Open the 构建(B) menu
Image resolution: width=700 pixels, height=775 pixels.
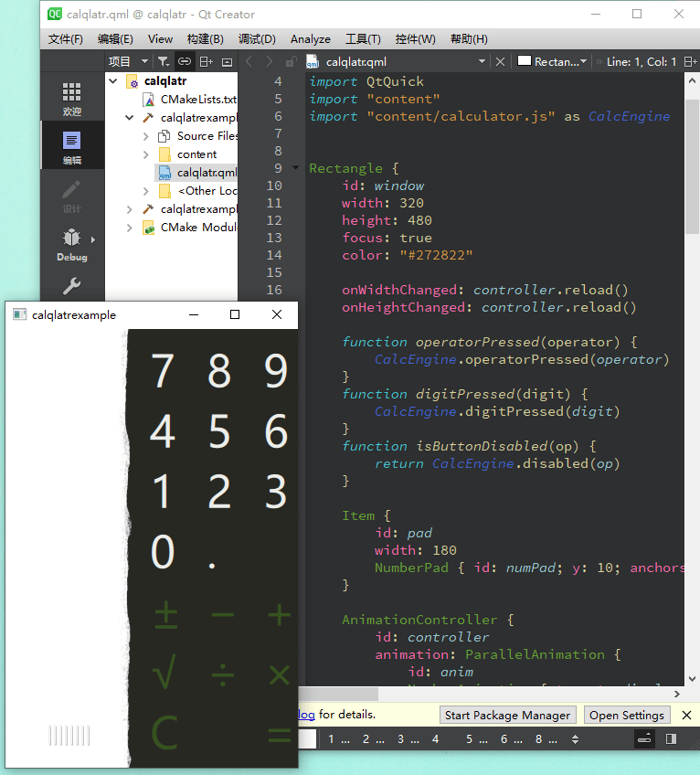click(205, 39)
